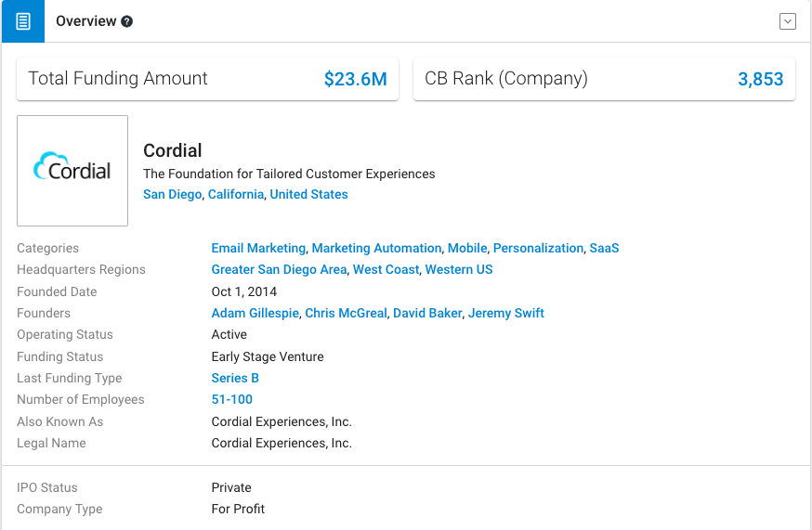Screen dimensions: 812x530
Task: Click the Overview document icon
Action: [23, 21]
